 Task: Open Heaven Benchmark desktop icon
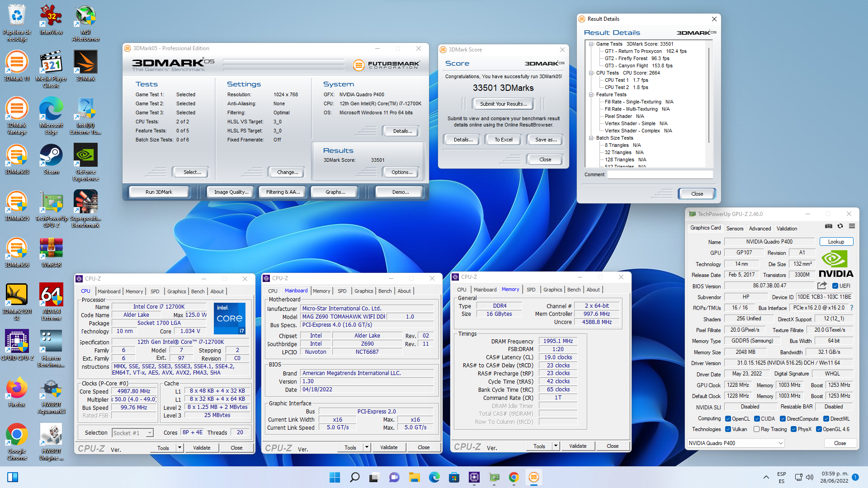[x=51, y=348]
